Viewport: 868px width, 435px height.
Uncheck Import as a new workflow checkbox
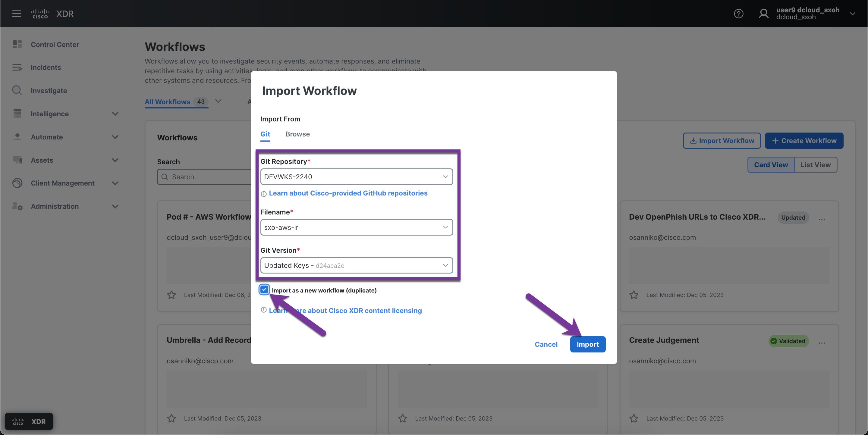pyautogui.click(x=264, y=289)
